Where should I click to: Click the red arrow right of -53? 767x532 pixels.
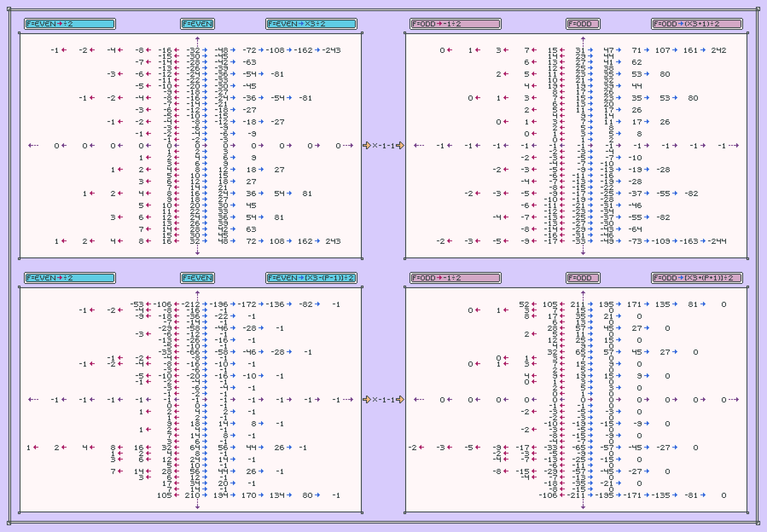coord(148,304)
